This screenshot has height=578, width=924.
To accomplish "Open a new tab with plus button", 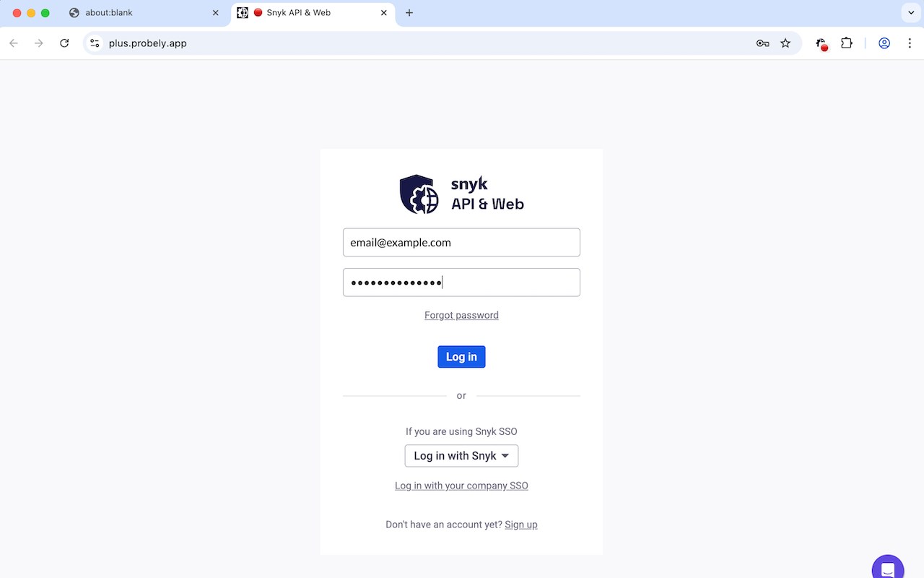I will pyautogui.click(x=409, y=13).
